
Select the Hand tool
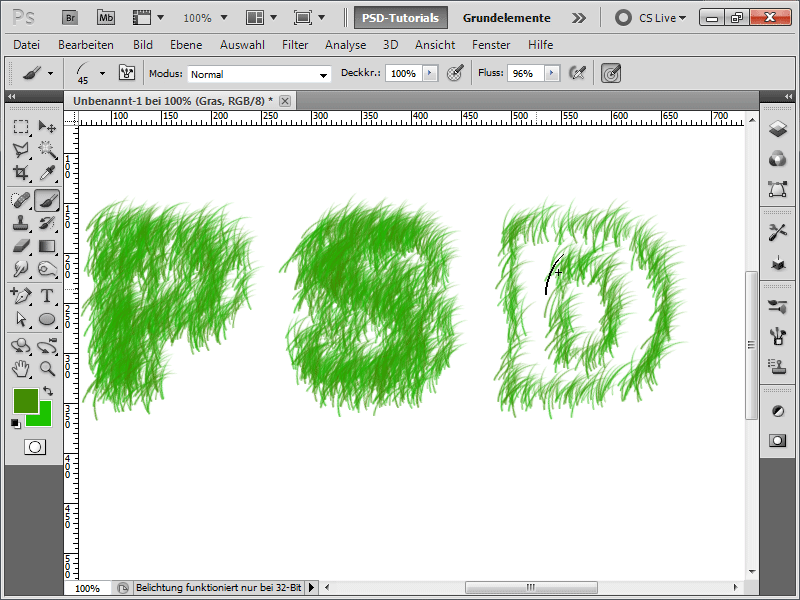click(x=21, y=369)
